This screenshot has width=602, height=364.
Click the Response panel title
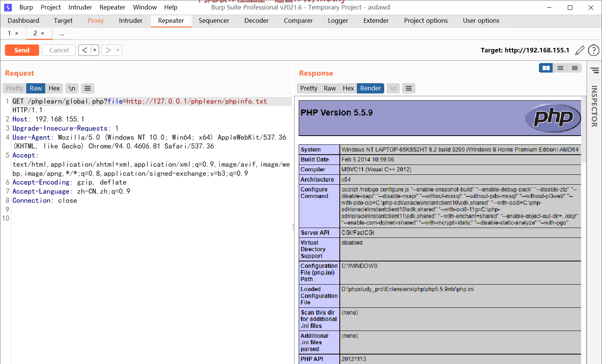(316, 73)
